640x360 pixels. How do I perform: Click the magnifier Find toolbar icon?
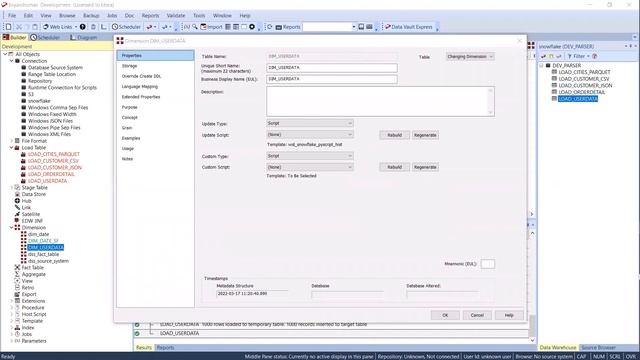[x=195, y=27]
